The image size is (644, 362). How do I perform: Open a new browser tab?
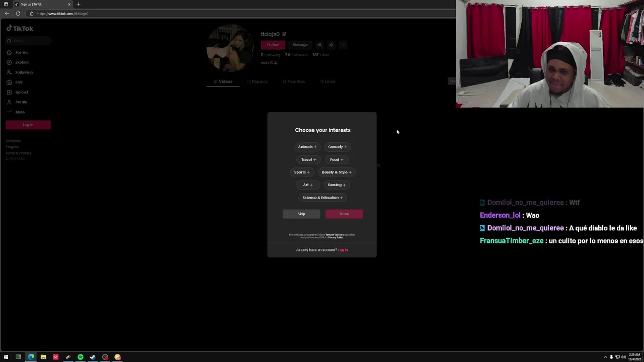78,4
